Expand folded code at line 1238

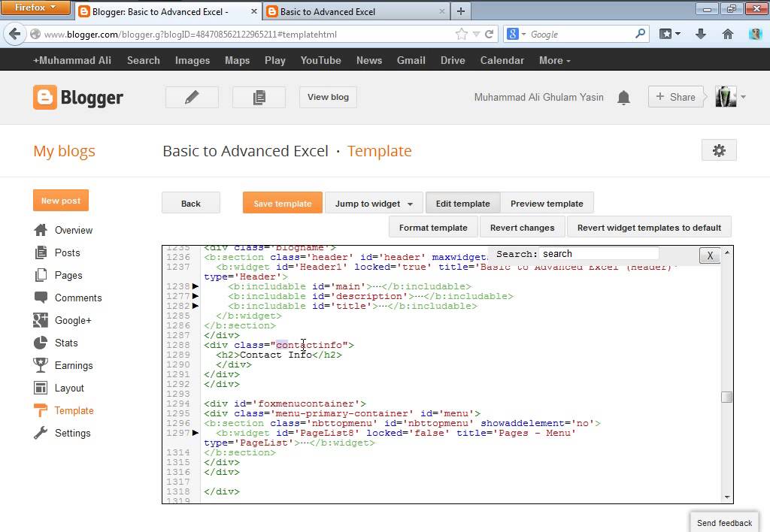pos(196,286)
